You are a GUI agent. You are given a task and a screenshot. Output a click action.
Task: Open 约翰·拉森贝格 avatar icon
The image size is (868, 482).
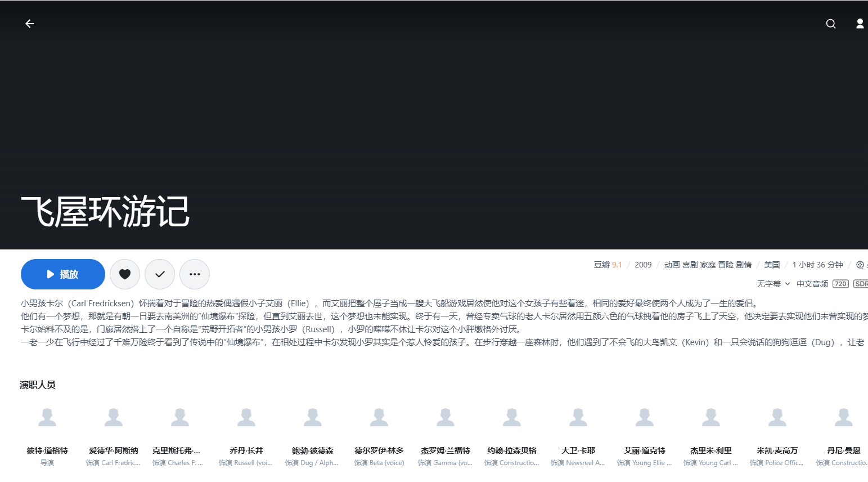pyautogui.click(x=512, y=417)
